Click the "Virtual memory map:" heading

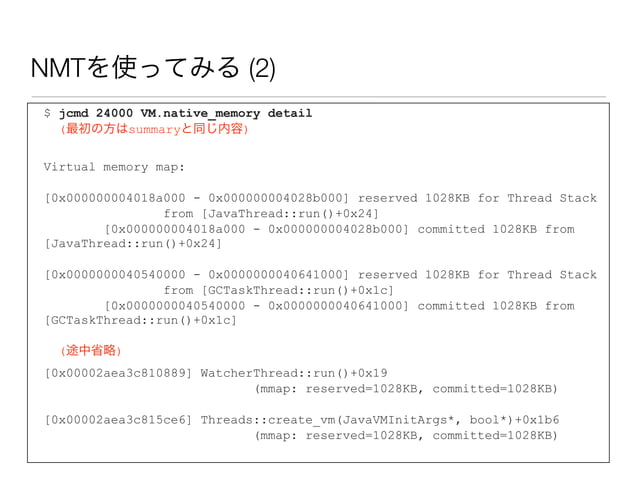[114, 167]
